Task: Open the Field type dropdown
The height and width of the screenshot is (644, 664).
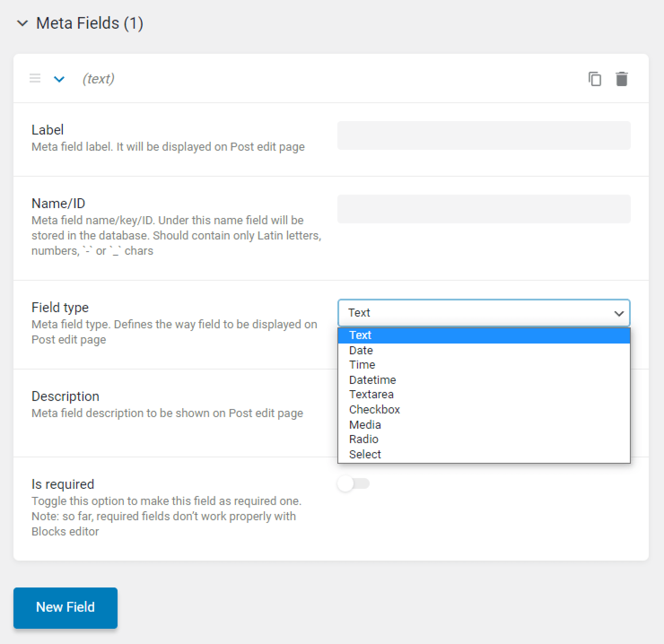Action: click(x=484, y=313)
